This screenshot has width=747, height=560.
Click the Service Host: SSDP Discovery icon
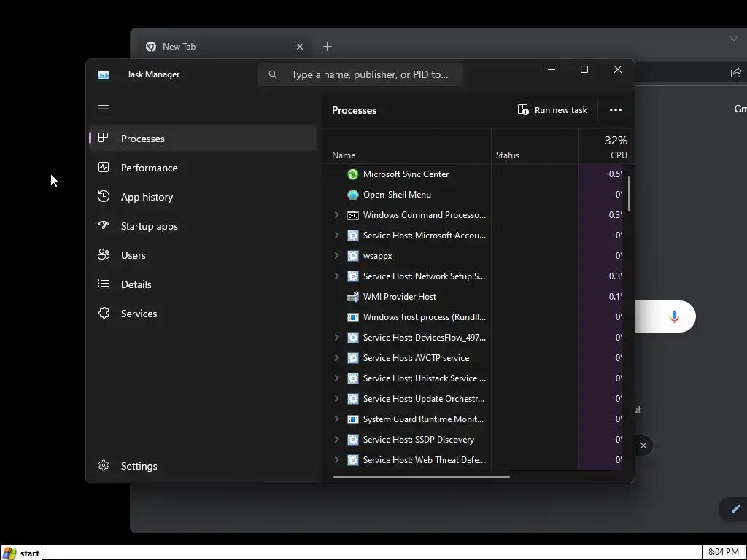352,440
